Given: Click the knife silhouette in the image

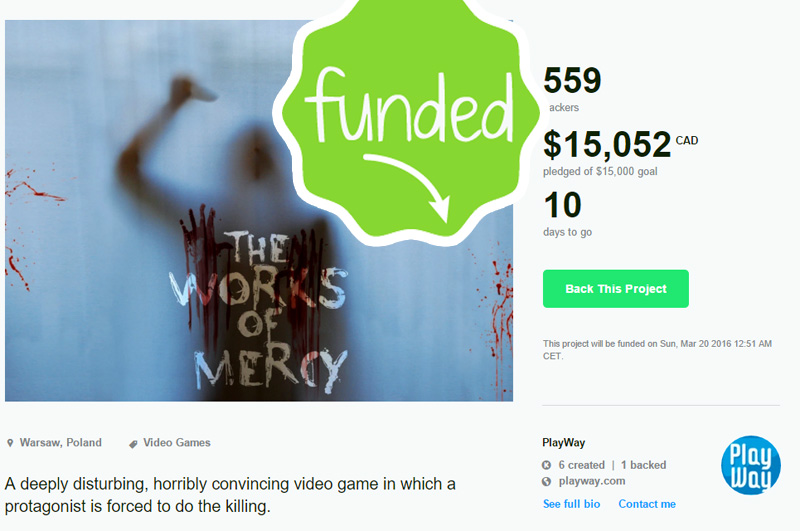Looking at the screenshot, I should coord(196,90).
